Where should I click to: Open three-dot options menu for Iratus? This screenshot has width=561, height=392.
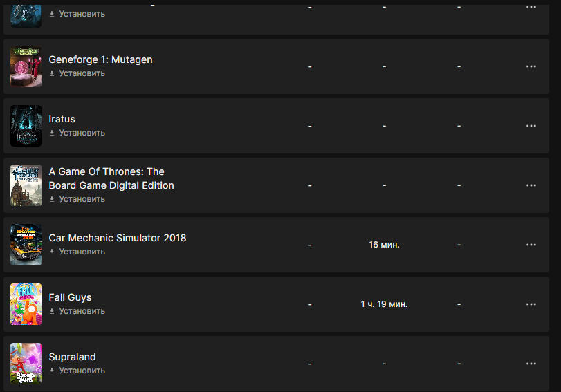531,126
